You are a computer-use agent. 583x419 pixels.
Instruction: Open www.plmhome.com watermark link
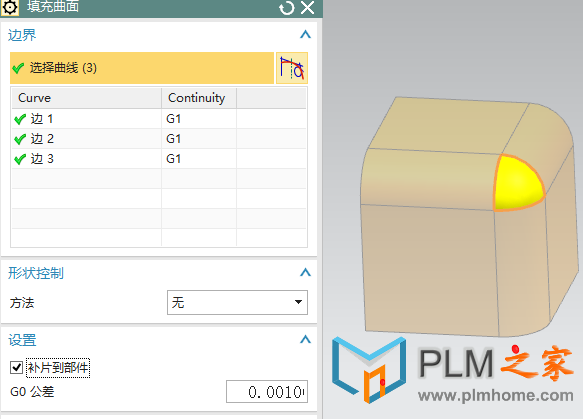[496, 395]
